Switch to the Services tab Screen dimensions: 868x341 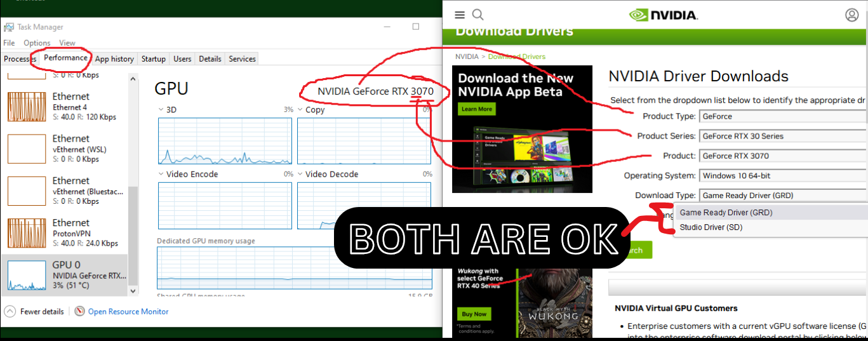pyautogui.click(x=242, y=59)
